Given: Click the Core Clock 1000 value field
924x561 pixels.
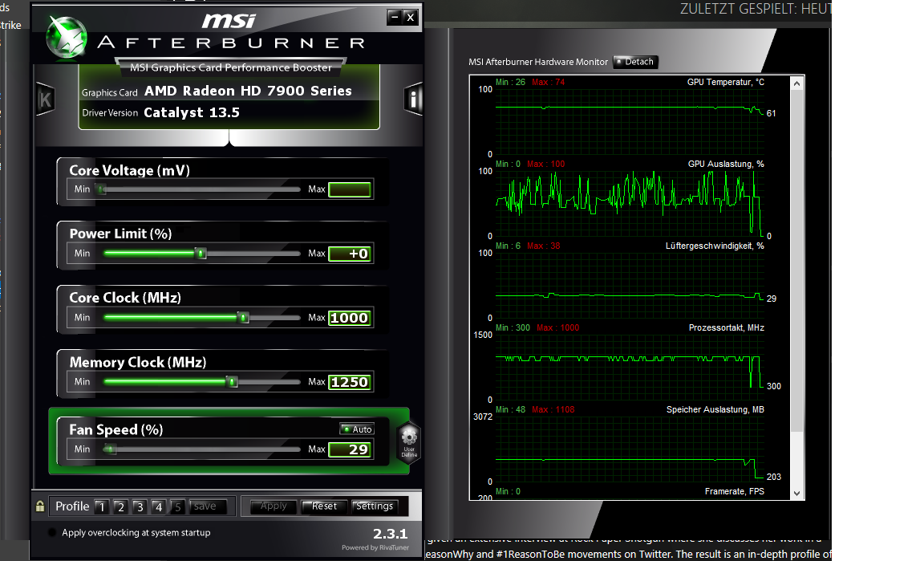Looking at the screenshot, I should click(x=350, y=318).
